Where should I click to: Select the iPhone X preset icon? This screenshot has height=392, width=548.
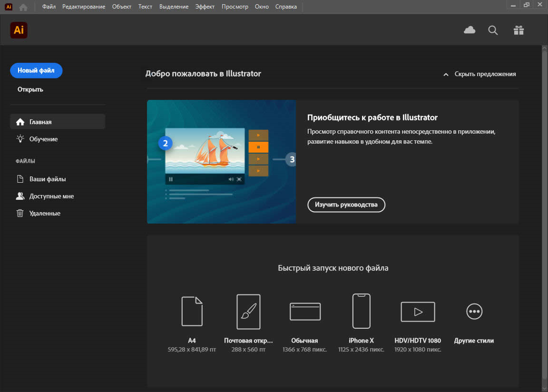pos(361,311)
